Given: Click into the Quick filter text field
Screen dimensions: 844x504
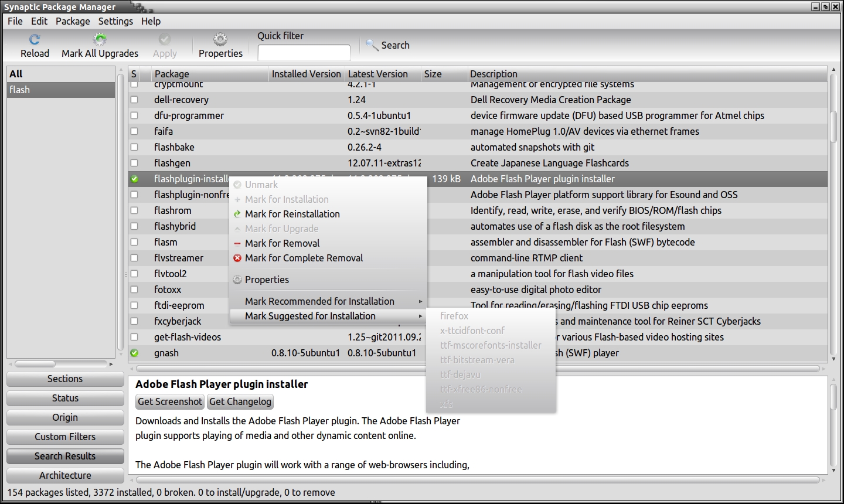Looking at the screenshot, I should [x=304, y=53].
